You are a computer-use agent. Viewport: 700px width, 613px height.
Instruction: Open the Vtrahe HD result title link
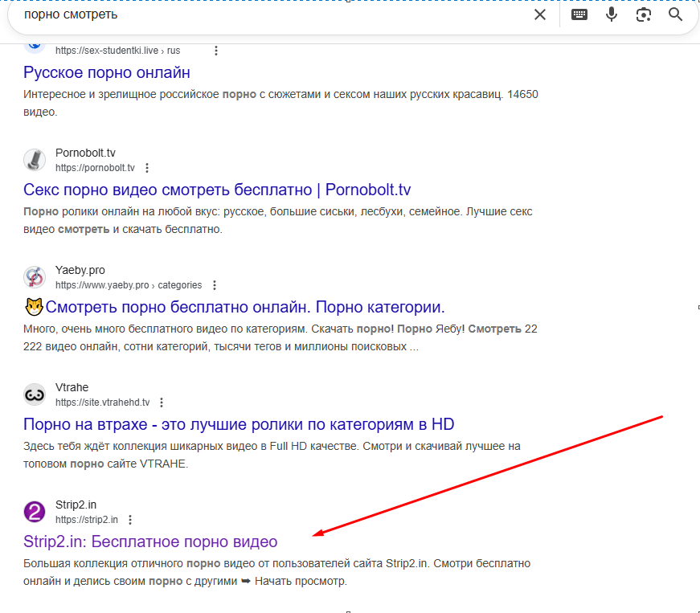(239, 424)
